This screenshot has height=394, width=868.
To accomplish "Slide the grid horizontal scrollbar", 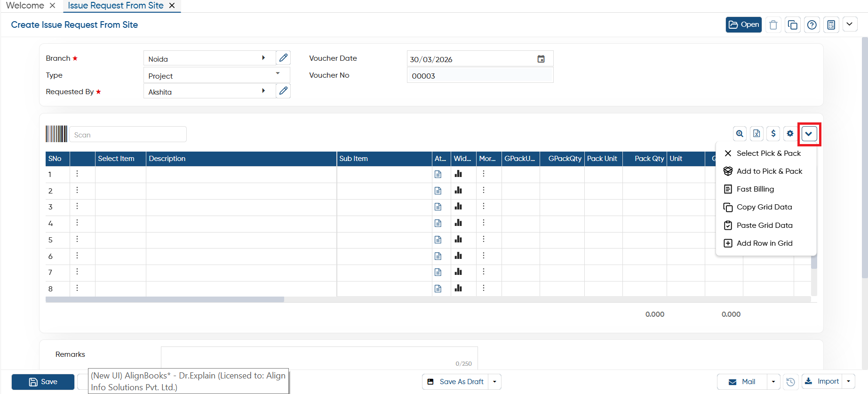I will (x=165, y=299).
